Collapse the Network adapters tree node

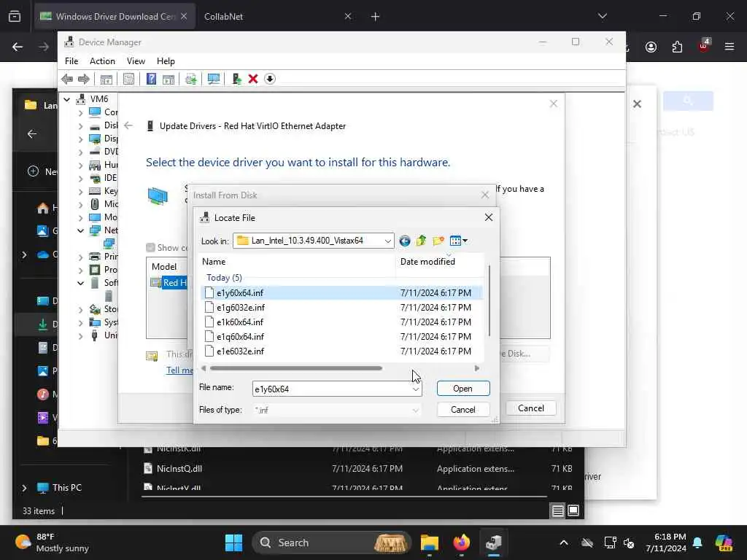(80, 230)
